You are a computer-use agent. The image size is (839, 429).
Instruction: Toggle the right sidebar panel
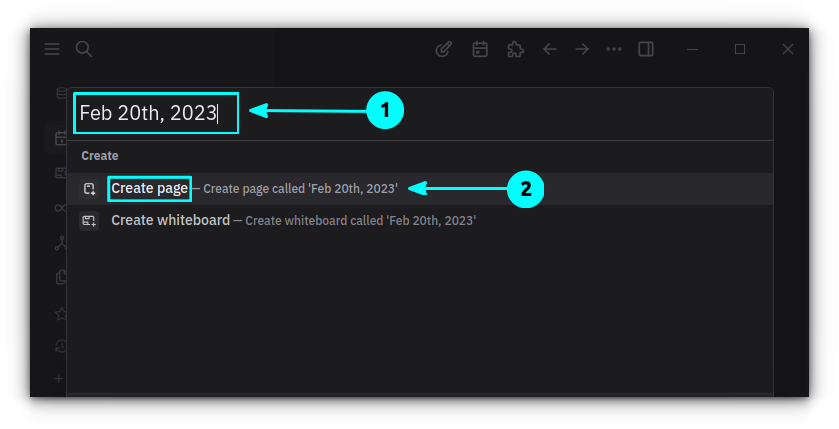coord(646,49)
